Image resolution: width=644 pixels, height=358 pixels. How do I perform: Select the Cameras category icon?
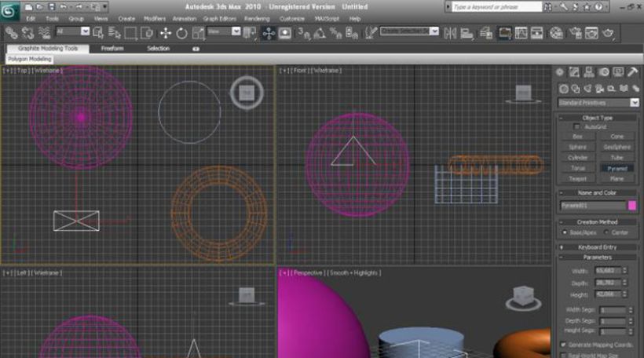click(x=600, y=88)
